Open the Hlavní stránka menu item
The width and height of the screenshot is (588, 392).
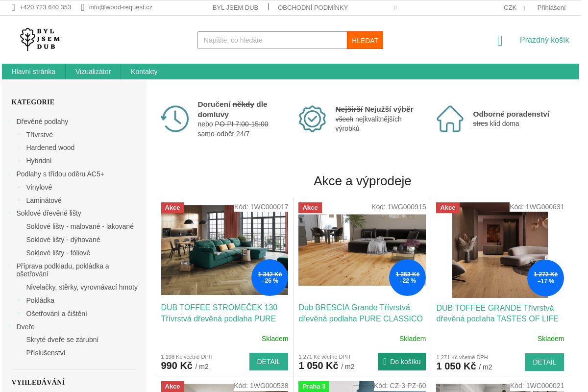(33, 72)
